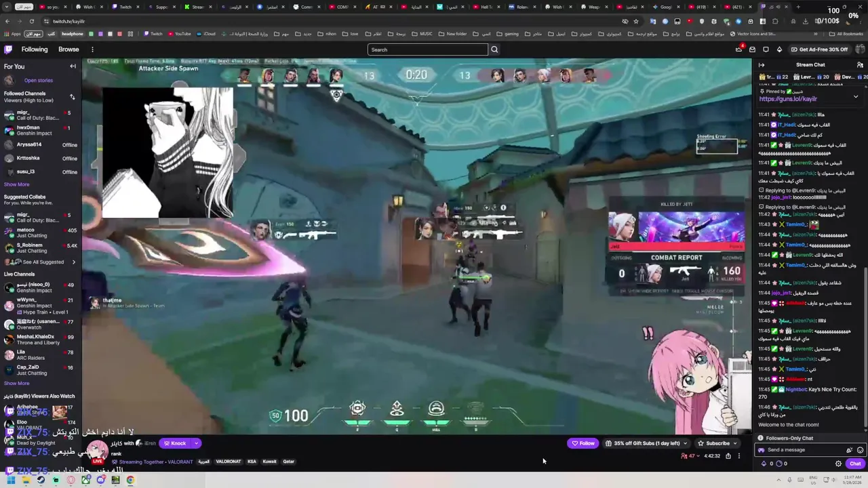
Task: Open Windows Start menu
Action: click(11, 480)
